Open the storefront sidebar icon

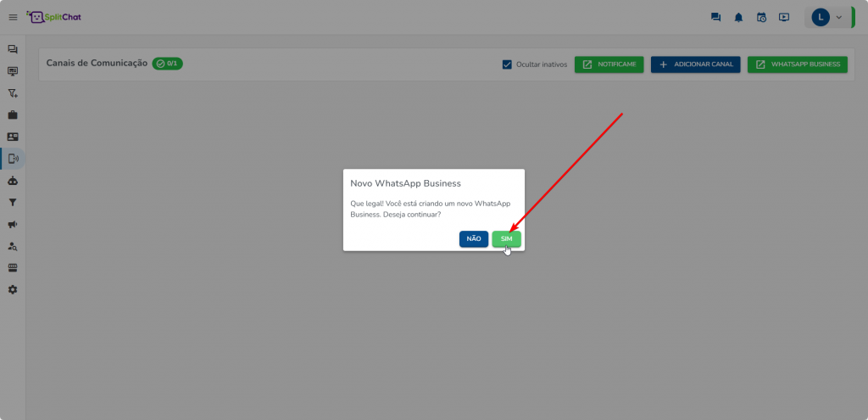pyautogui.click(x=13, y=268)
